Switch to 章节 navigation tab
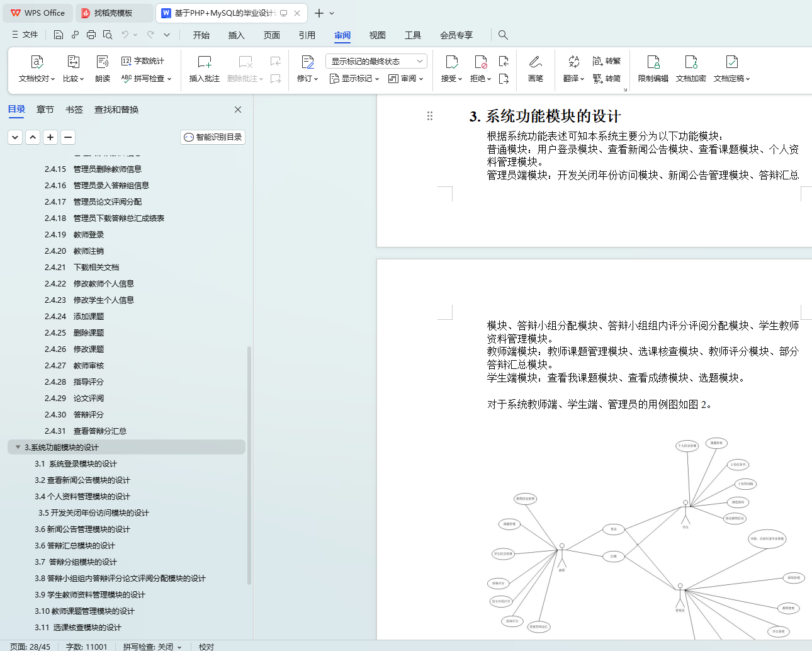Screen dimensions: 812x651 tap(45, 110)
